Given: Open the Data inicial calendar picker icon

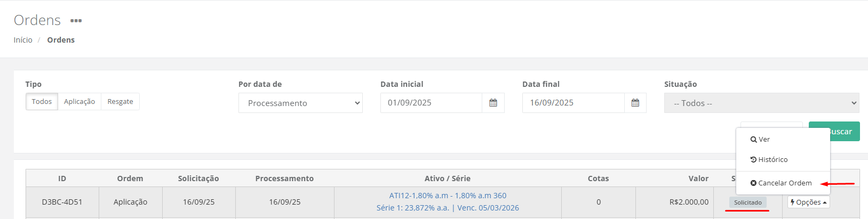Looking at the screenshot, I should 493,103.
